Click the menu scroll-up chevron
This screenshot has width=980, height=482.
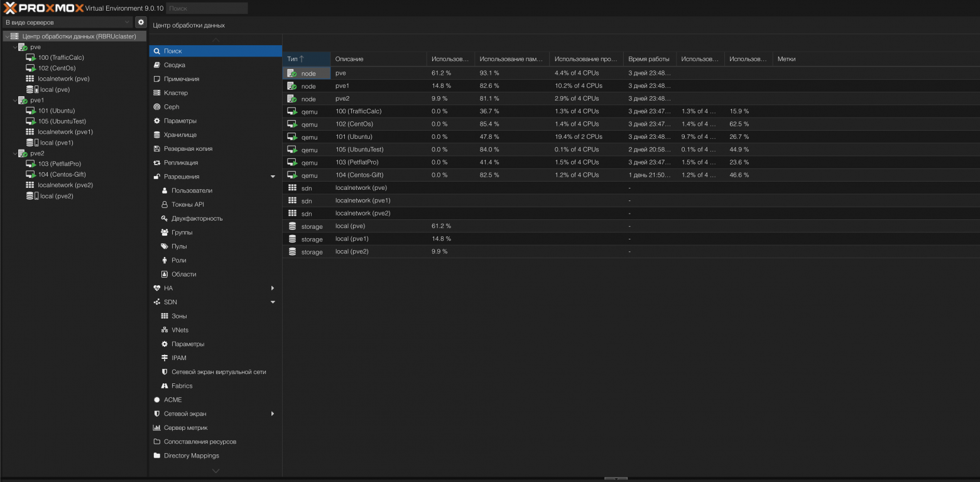click(215, 40)
